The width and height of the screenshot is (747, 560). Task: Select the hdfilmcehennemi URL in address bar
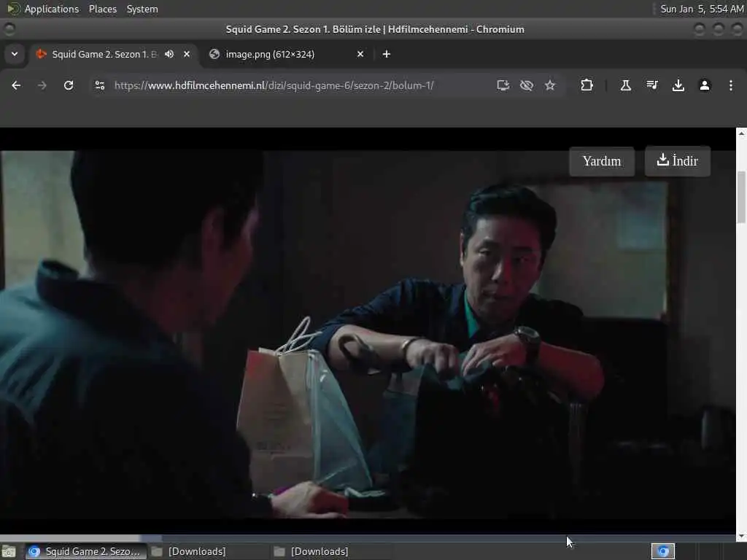(274, 85)
